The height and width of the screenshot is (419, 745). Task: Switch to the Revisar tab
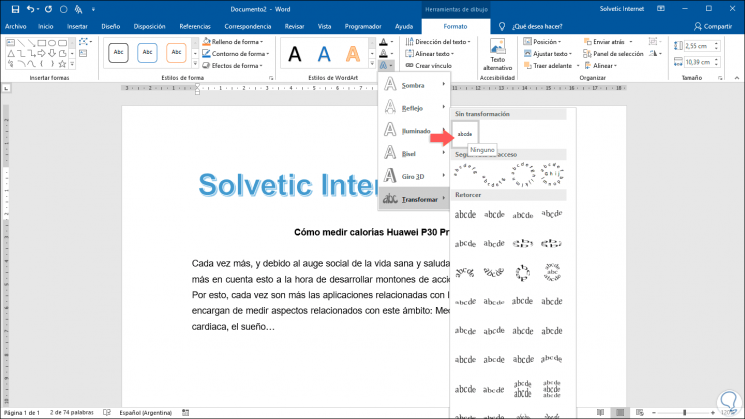click(294, 27)
